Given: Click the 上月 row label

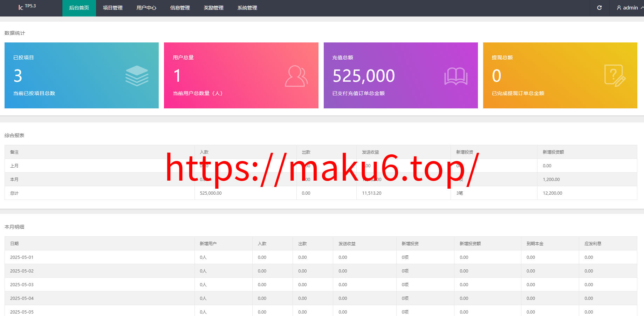Looking at the screenshot, I should point(14,166).
